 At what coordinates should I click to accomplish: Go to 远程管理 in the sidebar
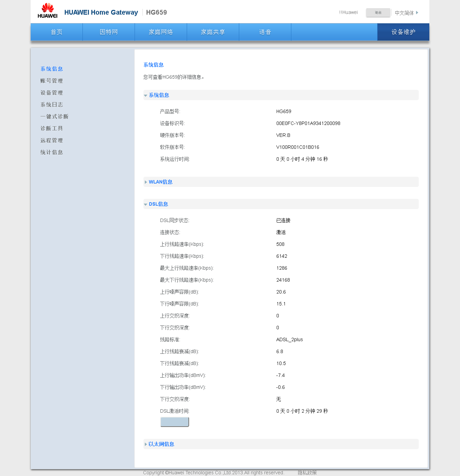pos(52,140)
